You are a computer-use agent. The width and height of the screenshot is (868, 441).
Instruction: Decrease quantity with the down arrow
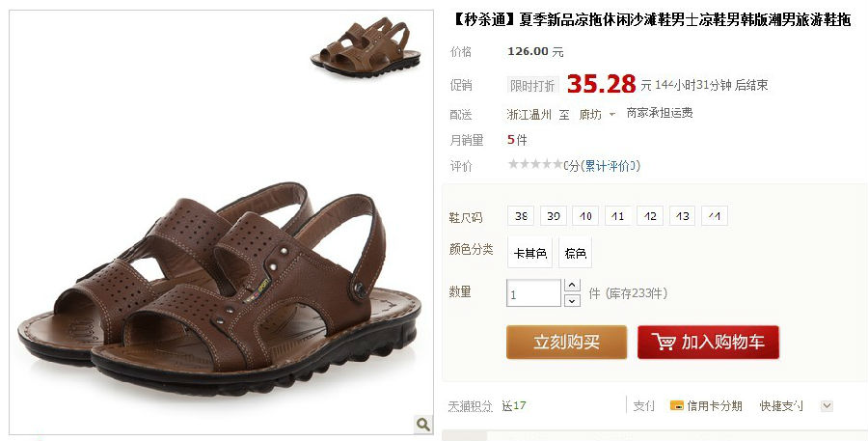(x=572, y=300)
